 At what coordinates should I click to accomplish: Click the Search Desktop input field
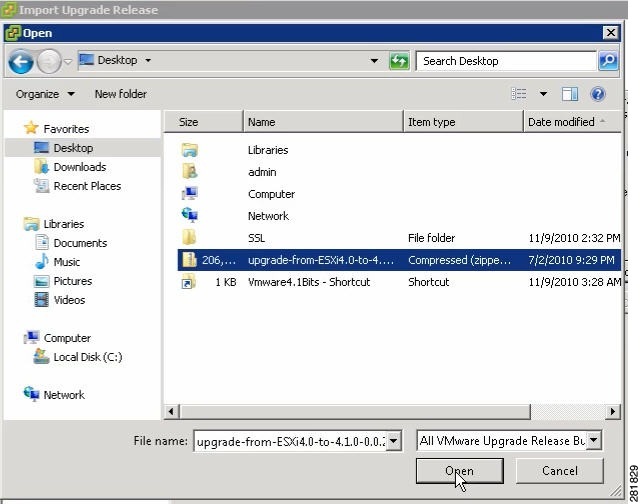point(506,61)
